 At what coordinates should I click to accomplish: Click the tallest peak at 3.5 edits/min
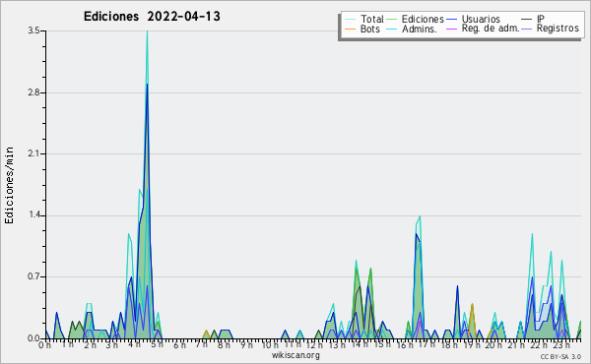[147, 32]
